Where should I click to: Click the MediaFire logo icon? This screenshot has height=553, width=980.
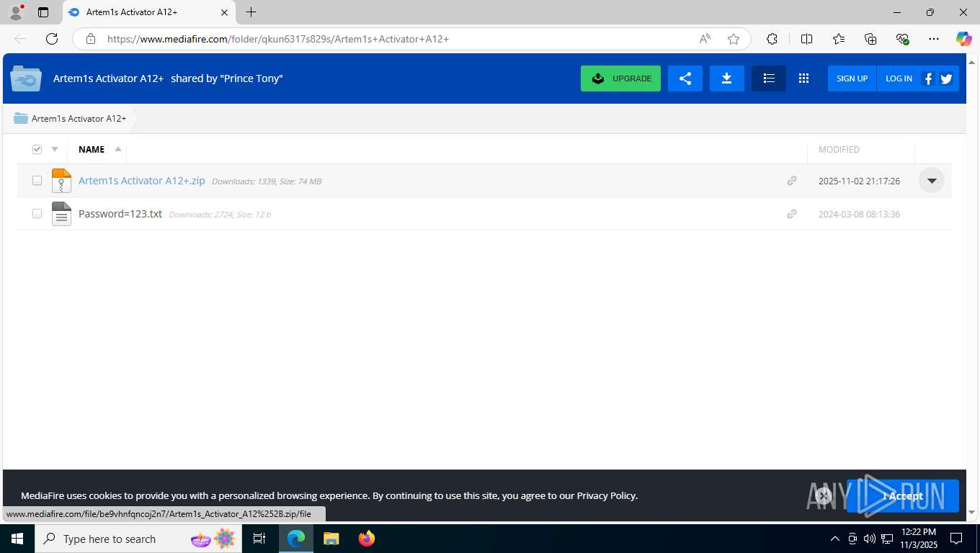pos(26,78)
